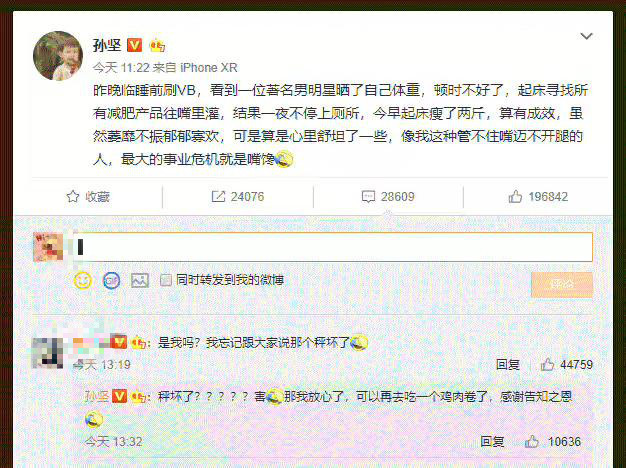Like the comment with 44759 likes

(x=547, y=364)
